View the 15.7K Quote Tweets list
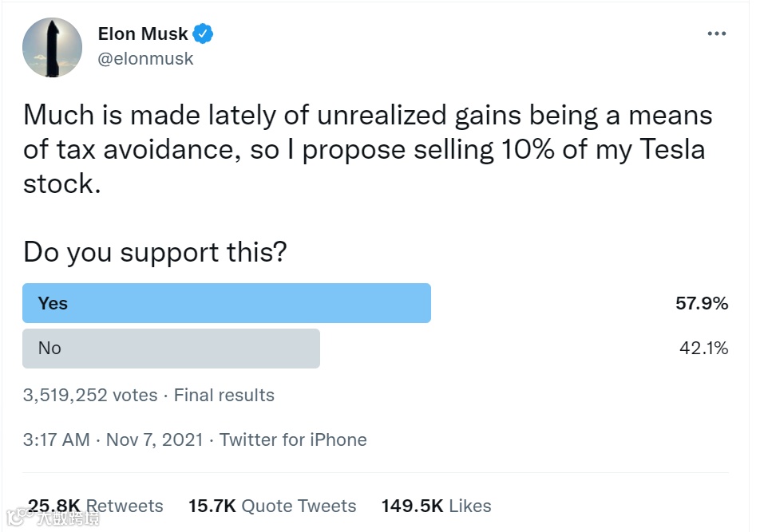This screenshot has height=532, width=760. point(272,506)
